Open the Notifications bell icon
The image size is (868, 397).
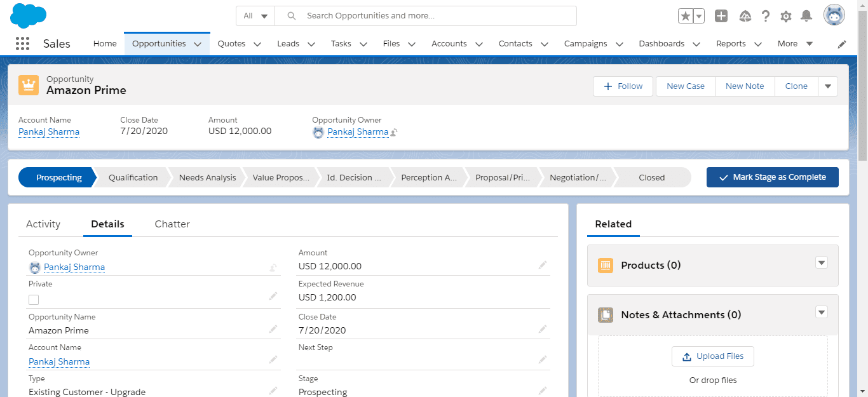(806, 16)
